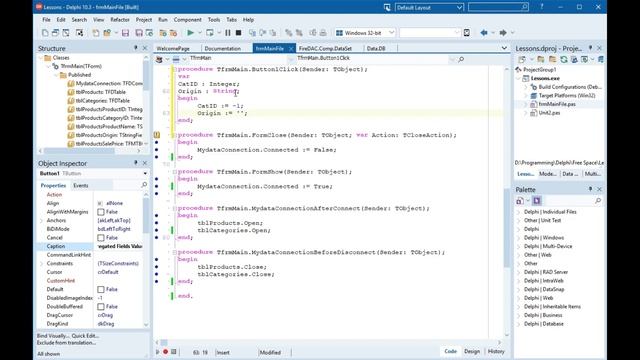Screen dimensions: 640x360
Task: Close the frmMainFile editor tab
Action: (x=291, y=49)
